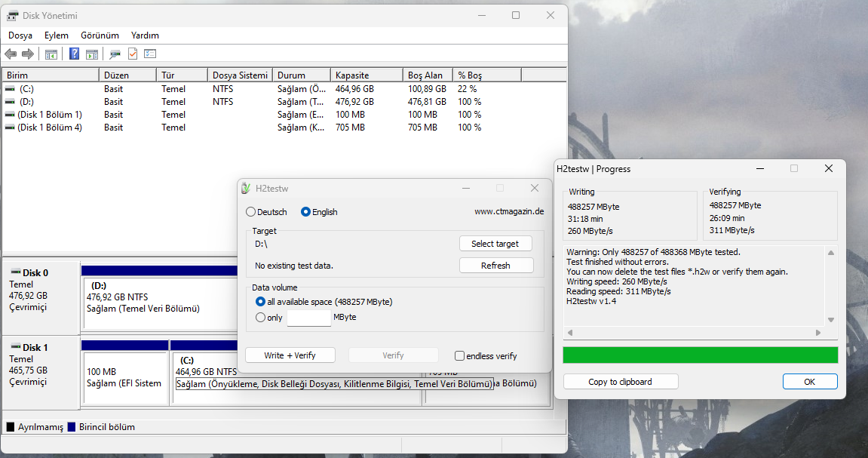This screenshot has width=868, height=458.
Task: Minimize the Disk Yönetimi window
Action: tap(482, 16)
